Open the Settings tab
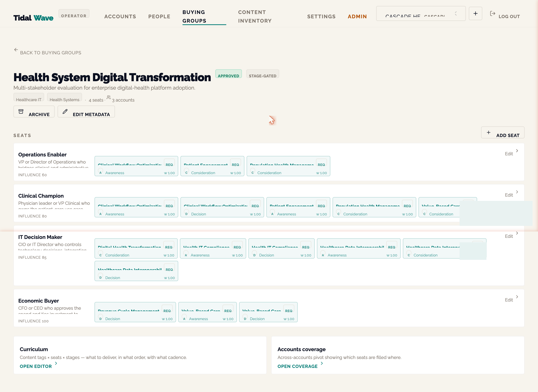The height and width of the screenshot is (392, 538). point(321,17)
